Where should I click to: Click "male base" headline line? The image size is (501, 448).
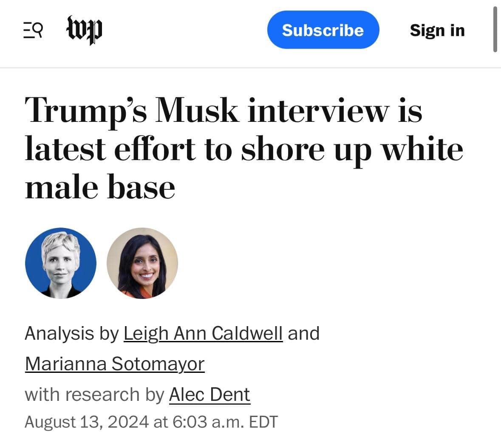coord(100,187)
